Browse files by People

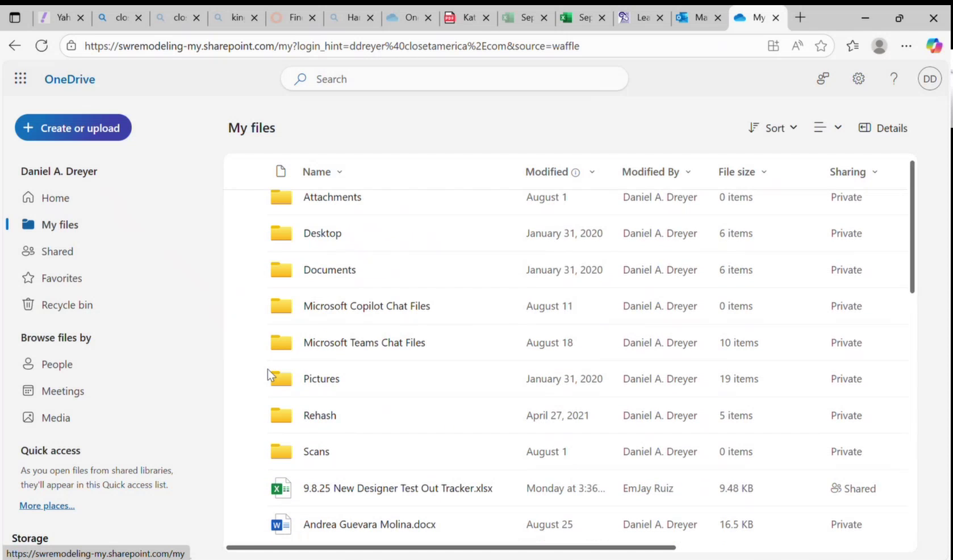[56, 364]
